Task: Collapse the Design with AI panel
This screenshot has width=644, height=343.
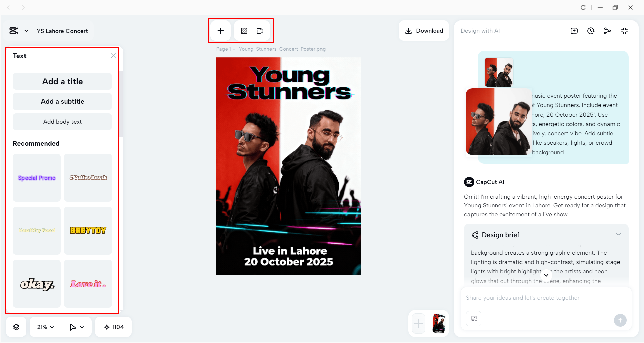Action: coord(625,31)
